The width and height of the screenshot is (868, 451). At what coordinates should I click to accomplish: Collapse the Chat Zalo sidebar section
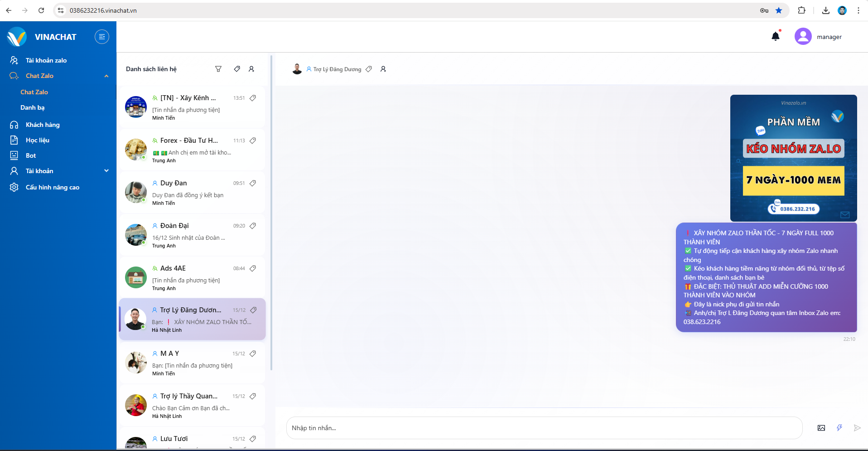point(106,76)
